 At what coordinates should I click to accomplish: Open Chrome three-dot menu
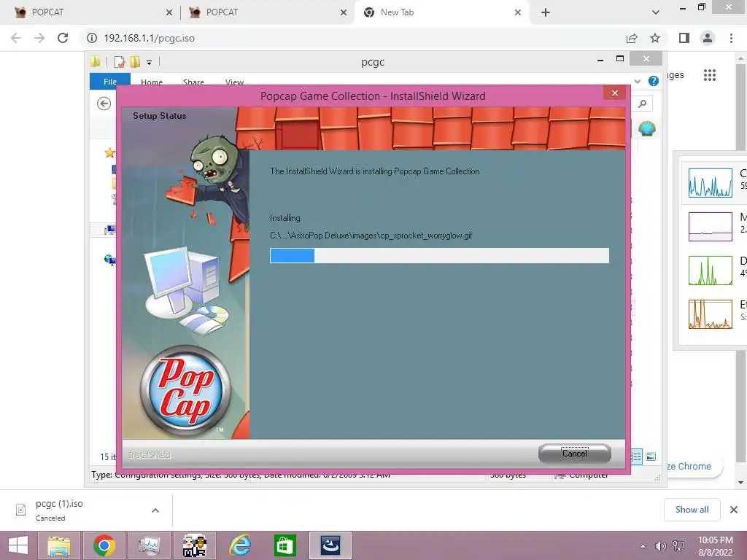[731, 38]
